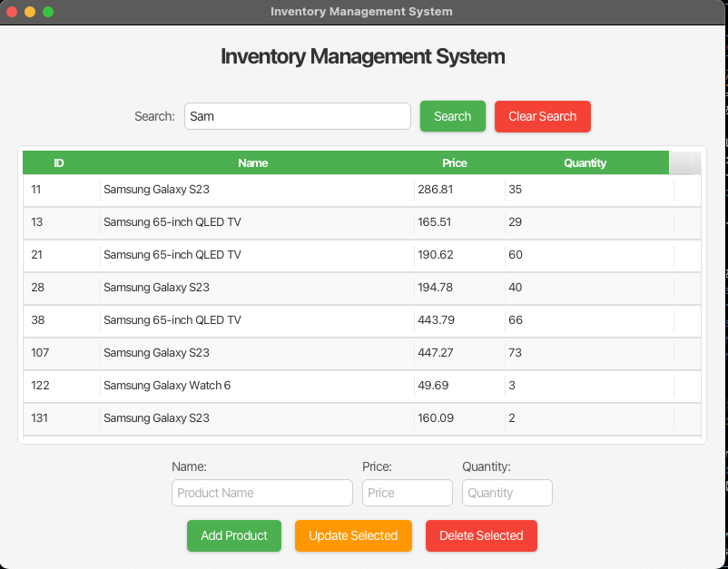
Task: Minimize the window with the yellow button
Action: 30,12
